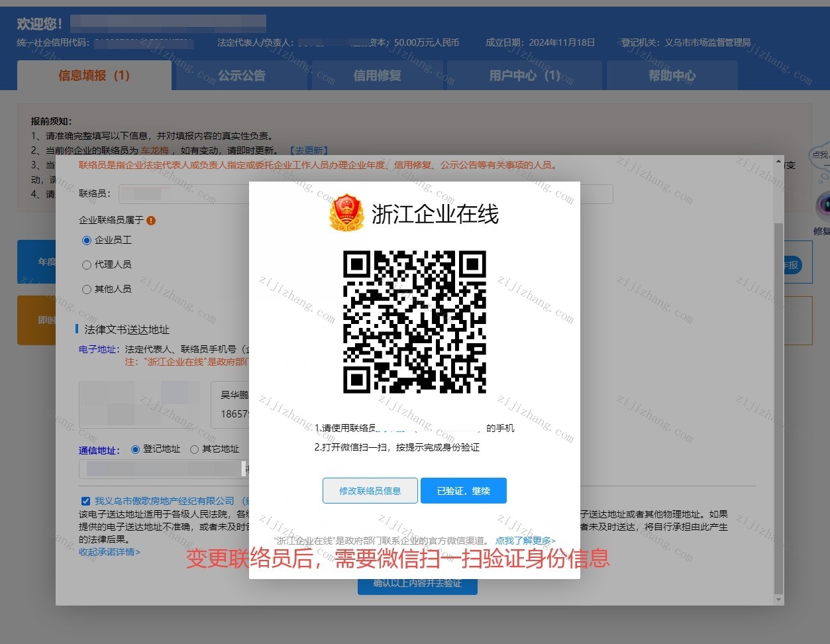Follow the 【去更新】 link

click(x=309, y=150)
